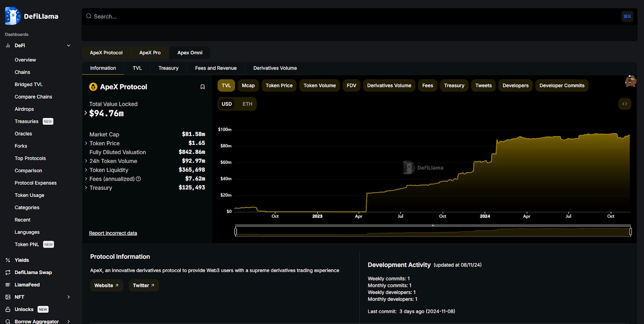This screenshot has width=644, height=324.
Task: Click the DefiLlama logo
Action: pos(32,16)
